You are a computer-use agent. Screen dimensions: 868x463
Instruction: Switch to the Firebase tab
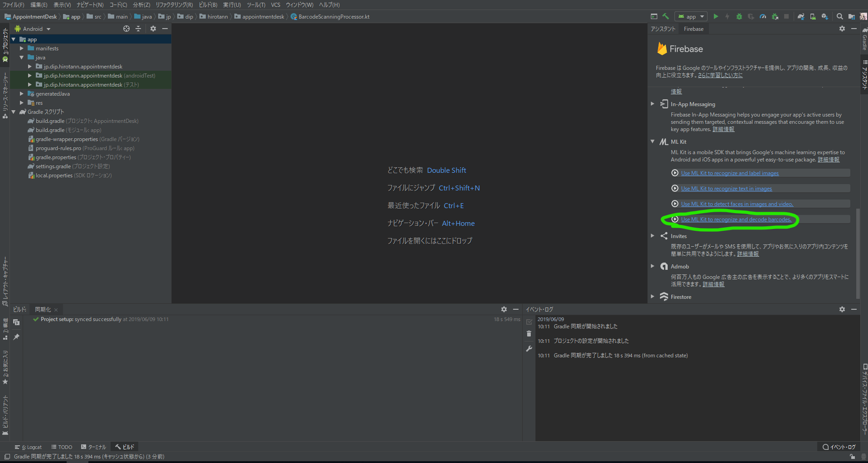(x=693, y=29)
